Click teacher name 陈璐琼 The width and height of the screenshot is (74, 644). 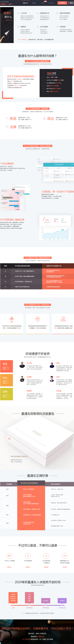29,391
